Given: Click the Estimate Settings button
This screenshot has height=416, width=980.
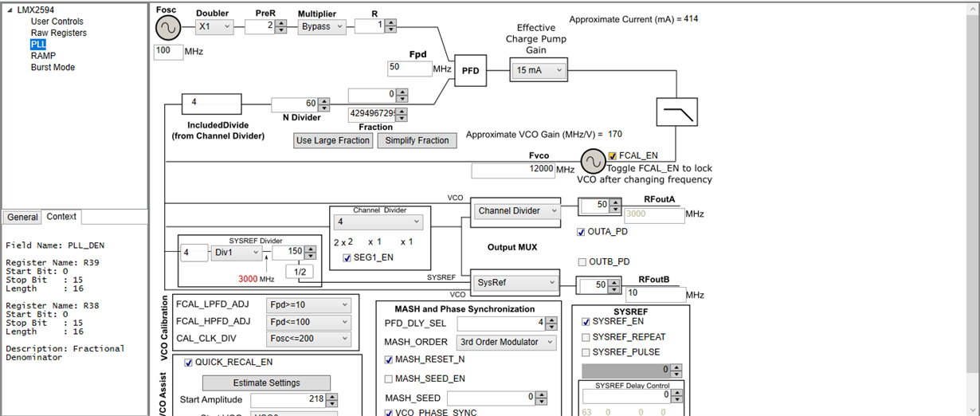Looking at the screenshot, I should (268, 383).
